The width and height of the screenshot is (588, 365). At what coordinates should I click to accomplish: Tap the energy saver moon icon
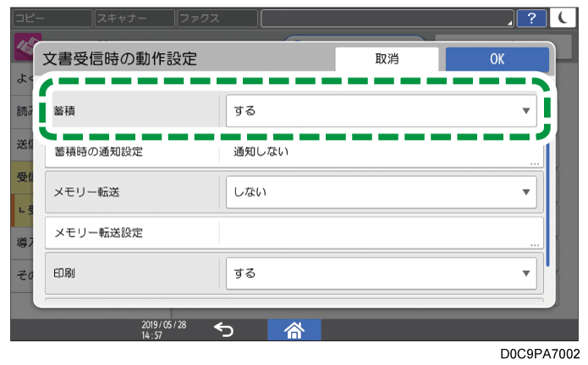[x=563, y=18]
